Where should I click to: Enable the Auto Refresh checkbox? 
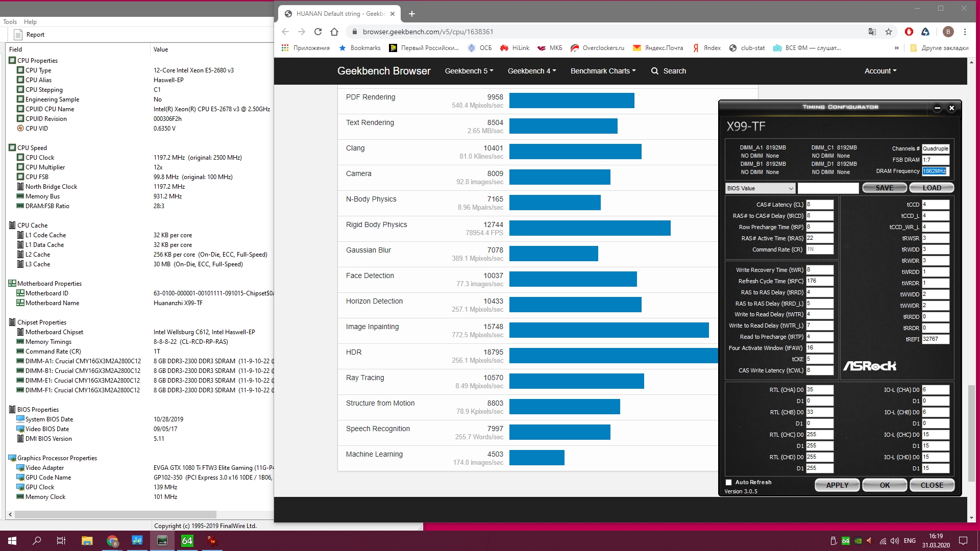pos(729,482)
